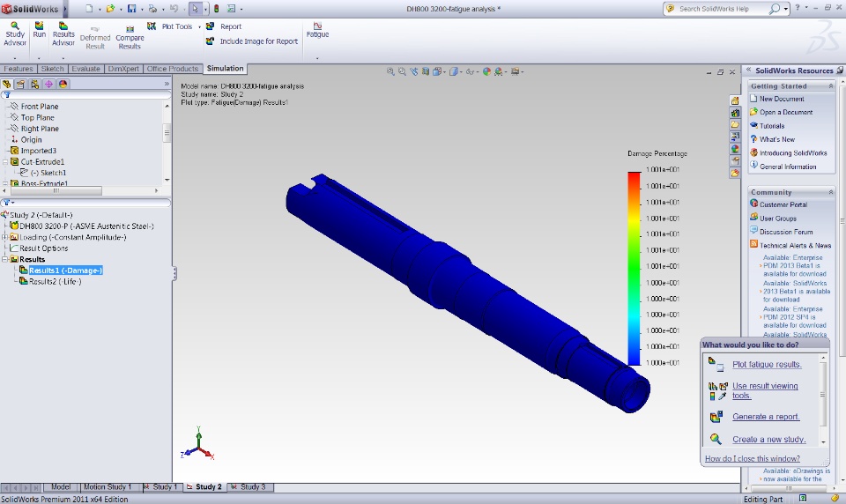The height and width of the screenshot is (504, 846).
Task: Generate a Report from the ribbon
Action: pyautogui.click(x=224, y=26)
